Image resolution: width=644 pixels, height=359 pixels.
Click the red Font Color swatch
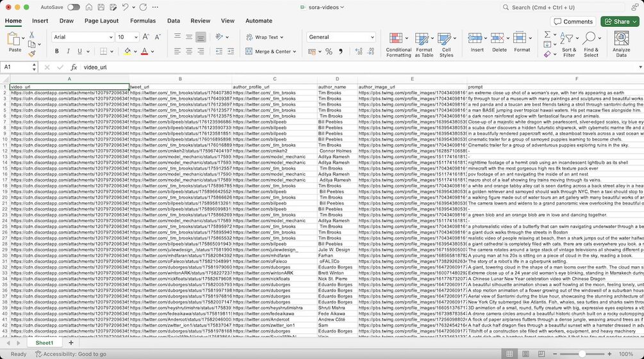[145, 51]
